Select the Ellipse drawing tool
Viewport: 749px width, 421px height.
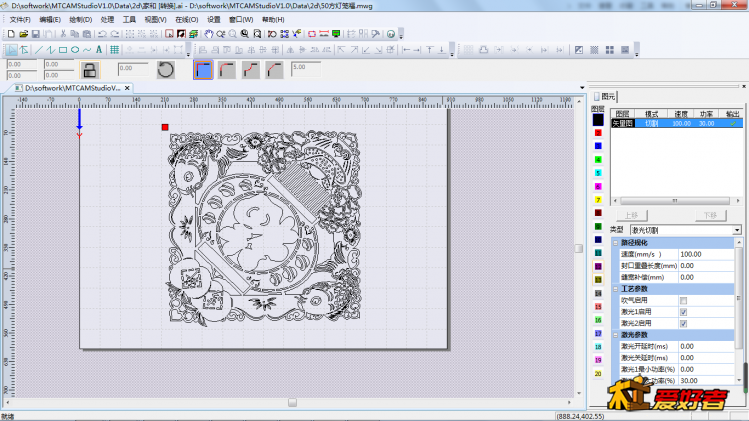pos(75,50)
